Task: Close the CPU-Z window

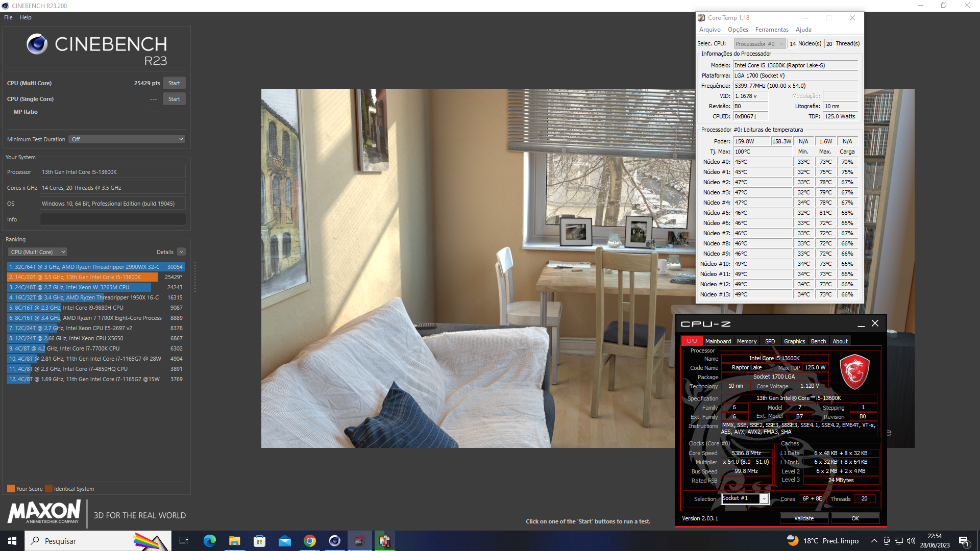Action: [875, 323]
